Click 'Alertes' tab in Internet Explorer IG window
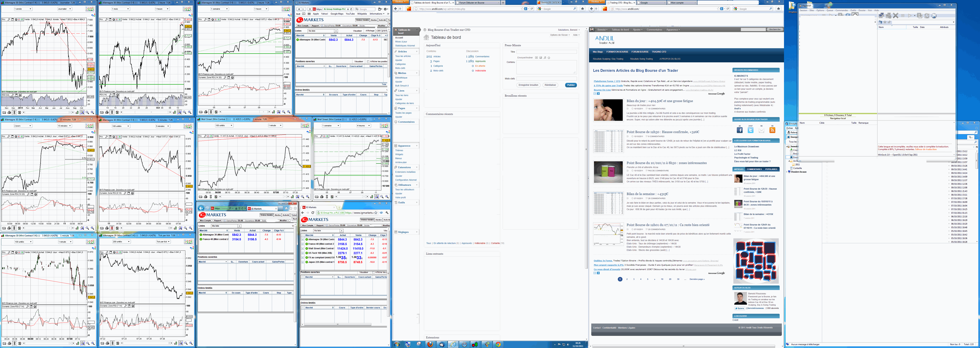 tap(278, 215)
